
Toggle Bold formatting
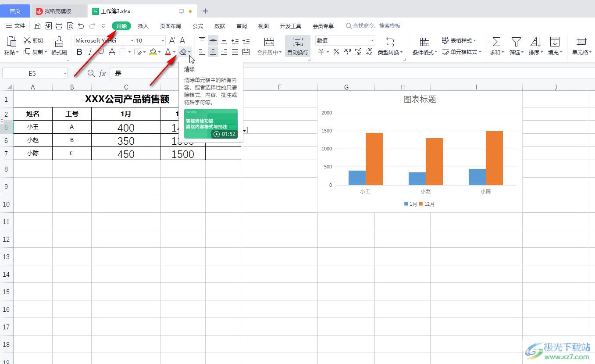click(x=79, y=52)
